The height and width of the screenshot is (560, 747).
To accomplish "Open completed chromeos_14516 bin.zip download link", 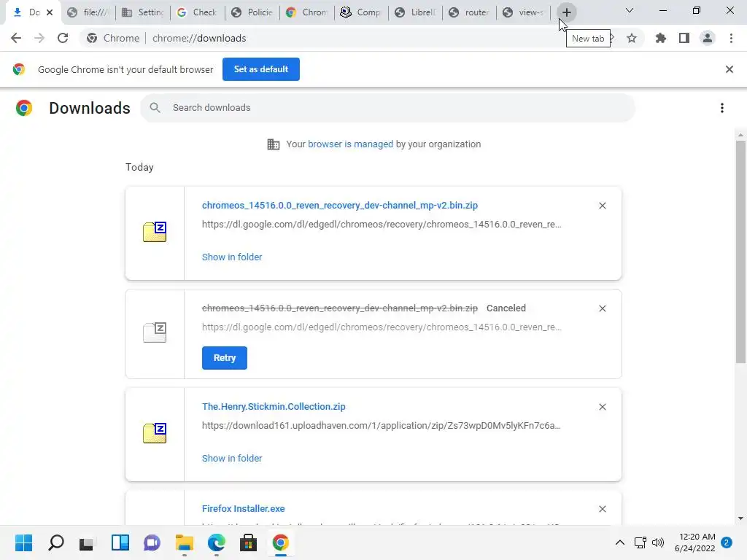I will pos(340,205).
